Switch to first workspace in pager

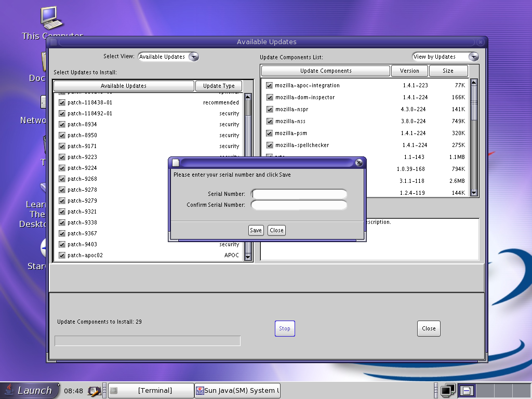click(x=467, y=391)
